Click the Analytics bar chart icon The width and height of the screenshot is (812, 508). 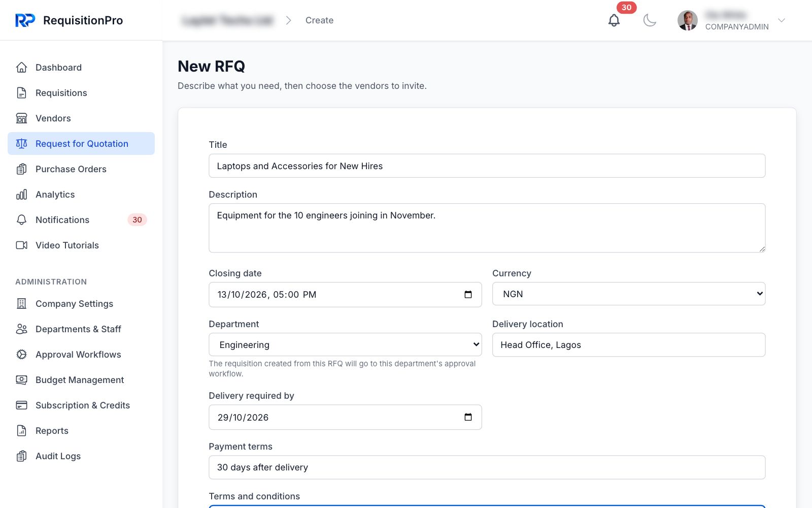pos(21,195)
